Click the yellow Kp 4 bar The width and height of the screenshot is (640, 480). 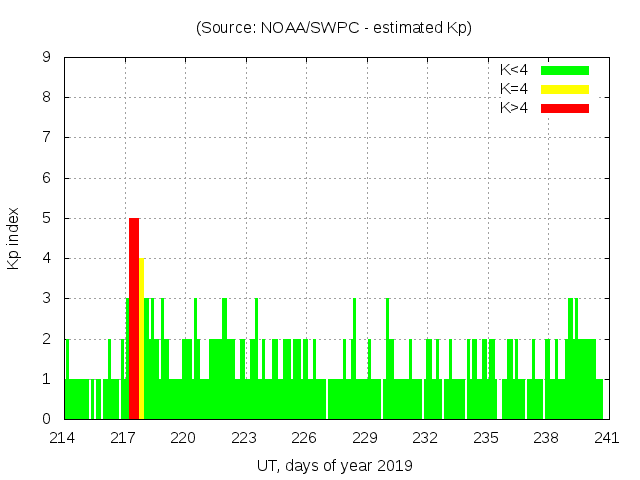142,338
